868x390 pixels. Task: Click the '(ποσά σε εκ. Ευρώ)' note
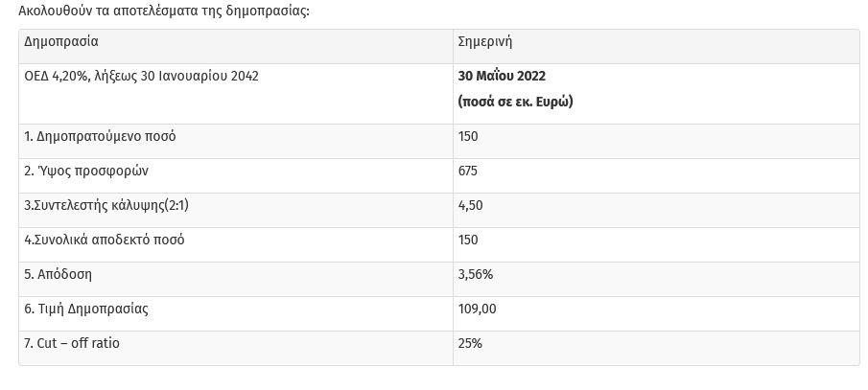(515, 101)
